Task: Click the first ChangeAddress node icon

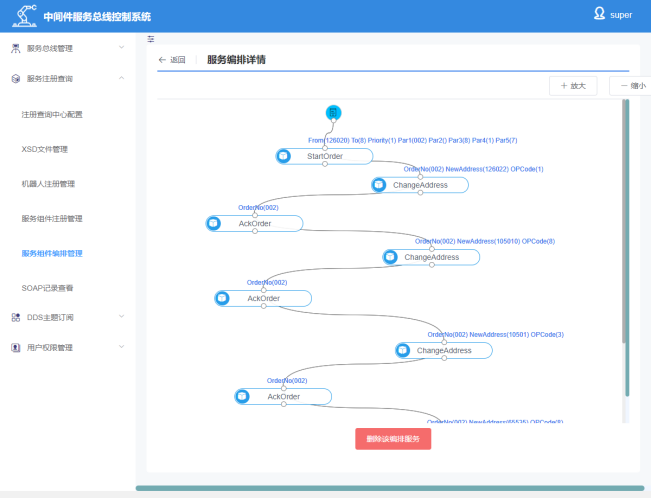Action: point(380,185)
